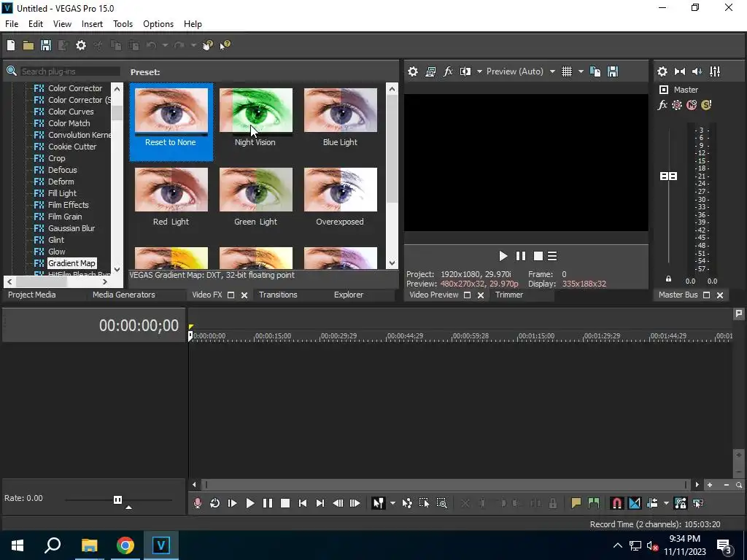Save preview snapshot to file
This screenshot has height=560, width=747.
(x=613, y=71)
